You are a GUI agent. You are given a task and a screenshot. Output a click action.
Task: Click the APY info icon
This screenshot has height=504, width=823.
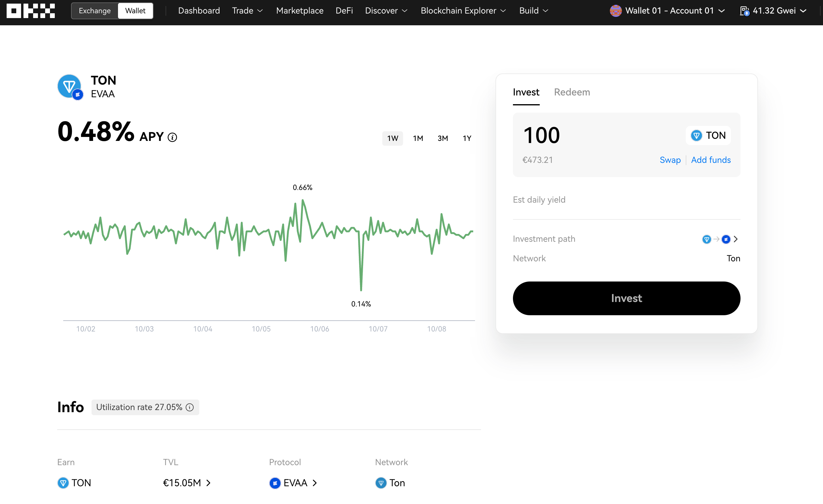click(x=172, y=137)
